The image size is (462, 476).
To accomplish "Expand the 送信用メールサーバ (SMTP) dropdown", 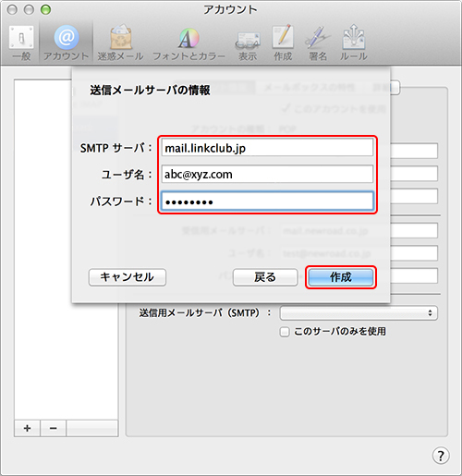I will point(359,313).
